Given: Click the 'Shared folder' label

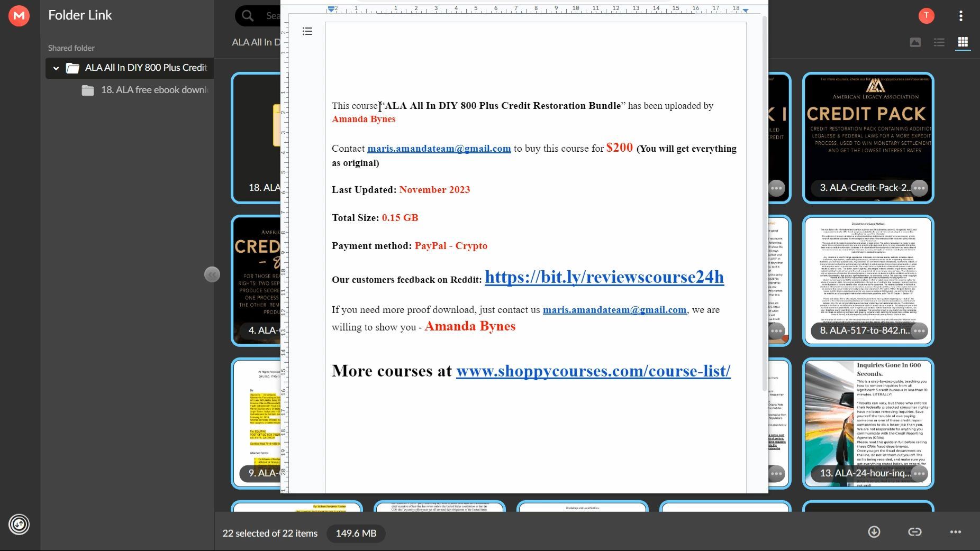Looking at the screenshot, I should [71, 48].
